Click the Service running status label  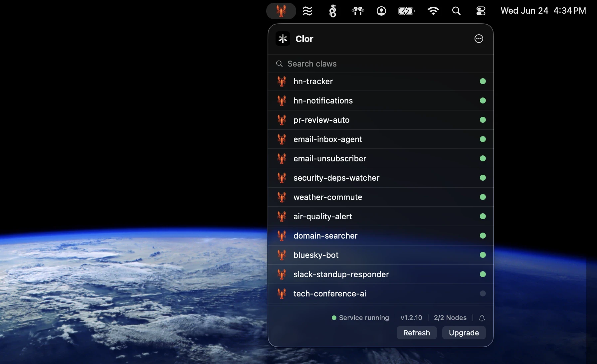click(360, 318)
